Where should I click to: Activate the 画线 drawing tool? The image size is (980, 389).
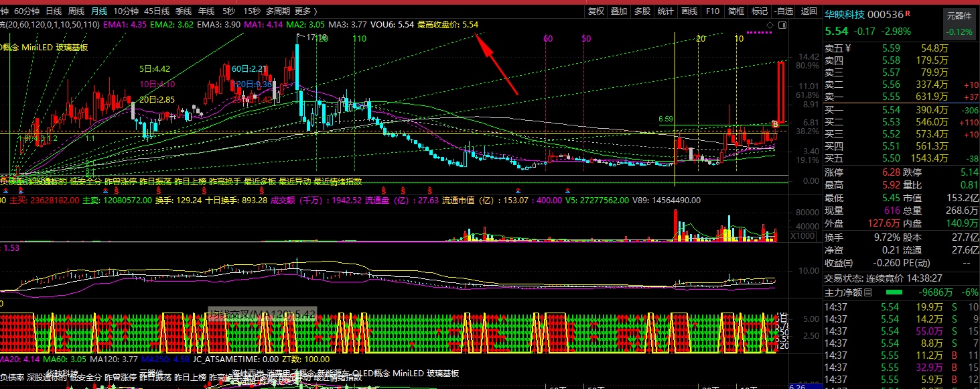pos(689,11)
